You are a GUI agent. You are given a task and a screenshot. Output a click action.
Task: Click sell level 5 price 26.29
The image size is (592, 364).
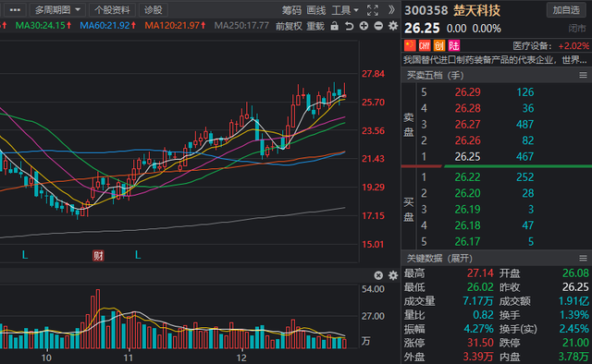pos(468,92)
